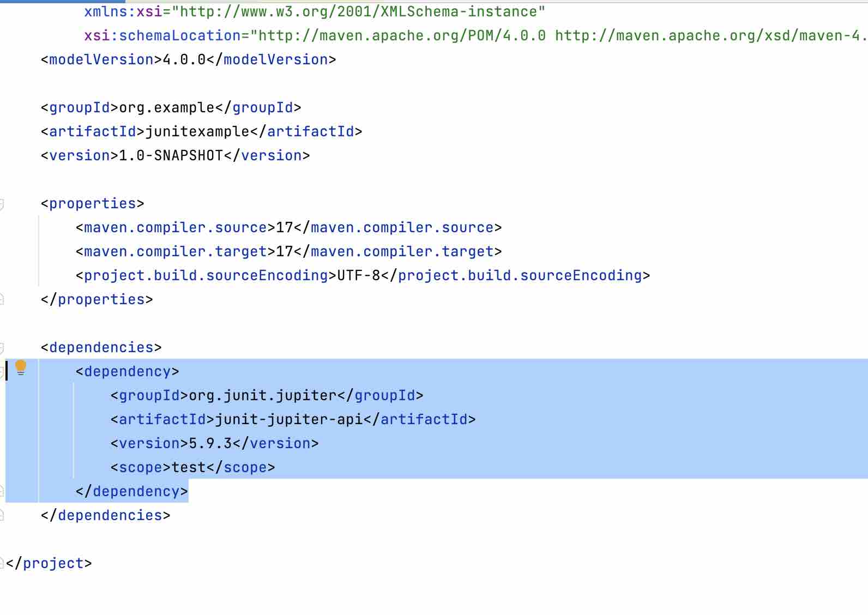Click the maven.apache.org/POM/4.0.0 URL
Viewport: 868px width, 615px height.
tap(402, 35)
